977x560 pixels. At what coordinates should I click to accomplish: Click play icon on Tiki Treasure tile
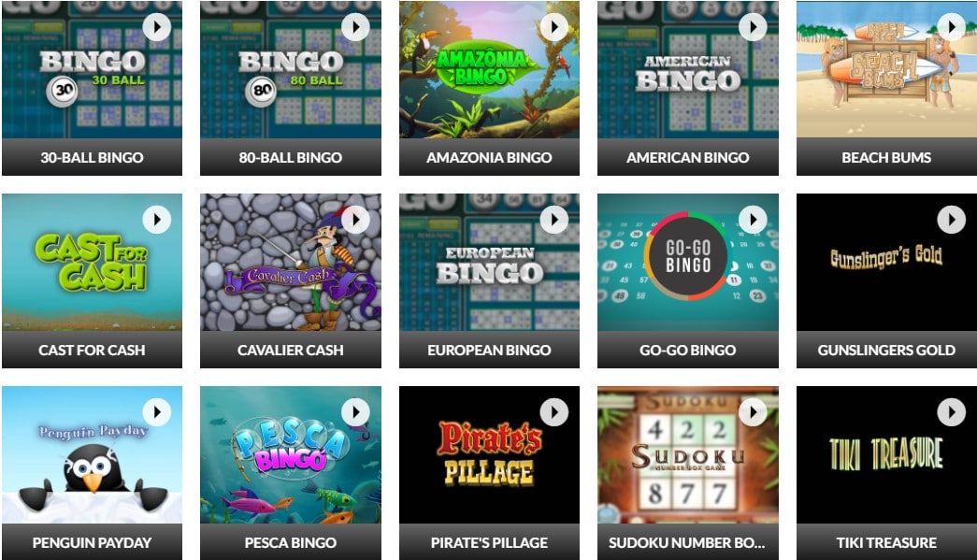pyautogui.click(x=952, y=411)
